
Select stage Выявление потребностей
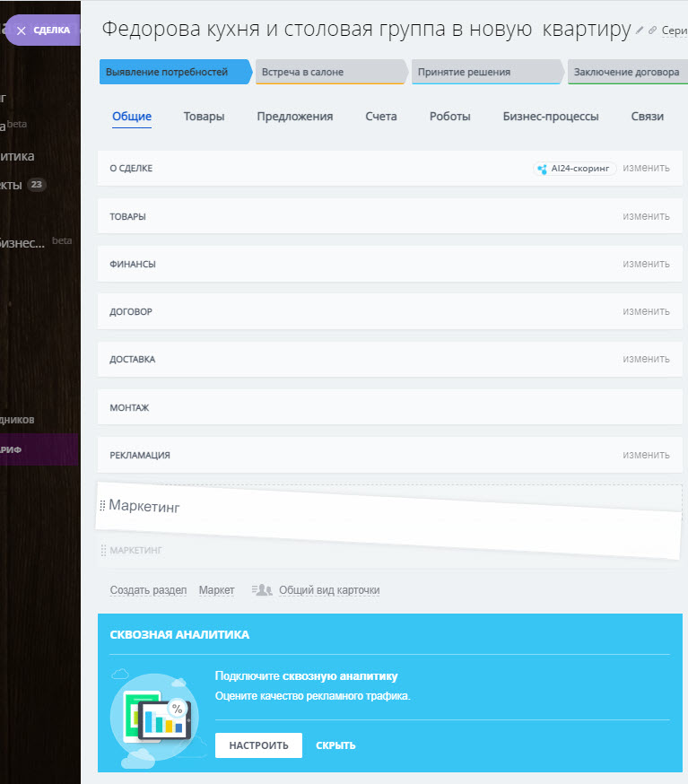tap(175, 72)
